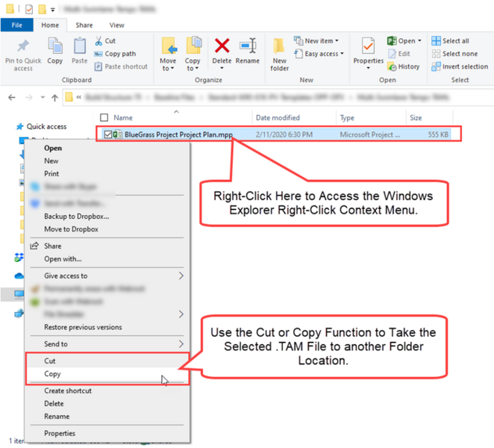Image resolution: width=494 pixels, height=448 pixels.
Task: Choose Open in the context menu
Action: [x=53, y=148]
